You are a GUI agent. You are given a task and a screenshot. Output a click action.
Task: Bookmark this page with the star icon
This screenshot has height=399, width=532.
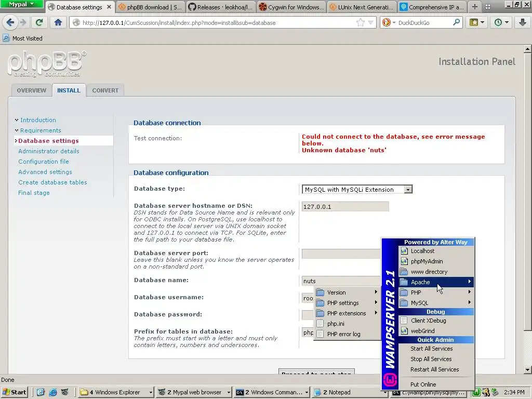coord(361,23)
